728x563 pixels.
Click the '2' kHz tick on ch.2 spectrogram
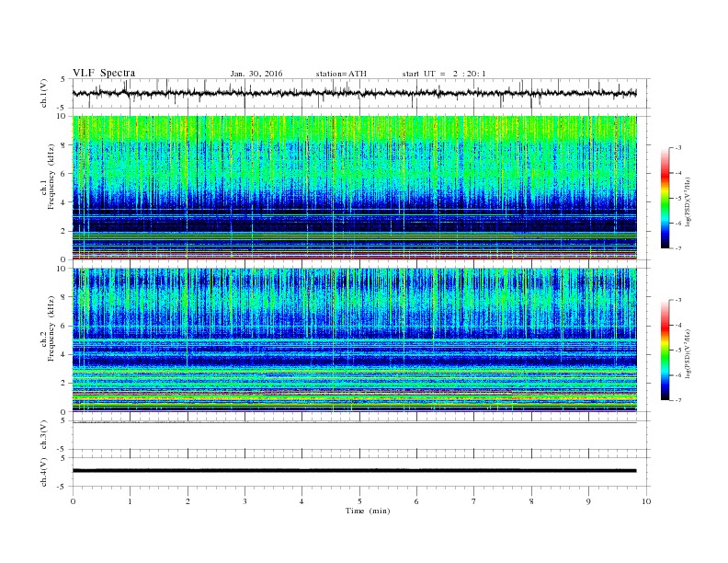(63, 384)
